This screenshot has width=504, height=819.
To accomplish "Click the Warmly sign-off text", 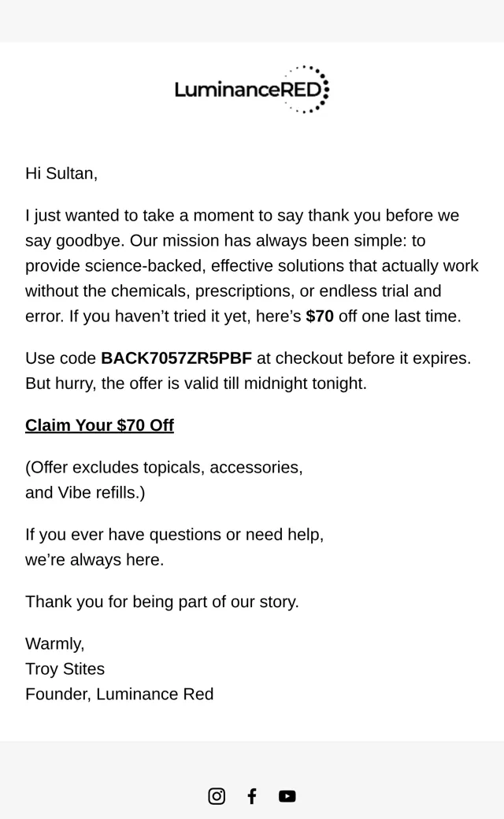I will pyautogui.click(x=55, y=643).
